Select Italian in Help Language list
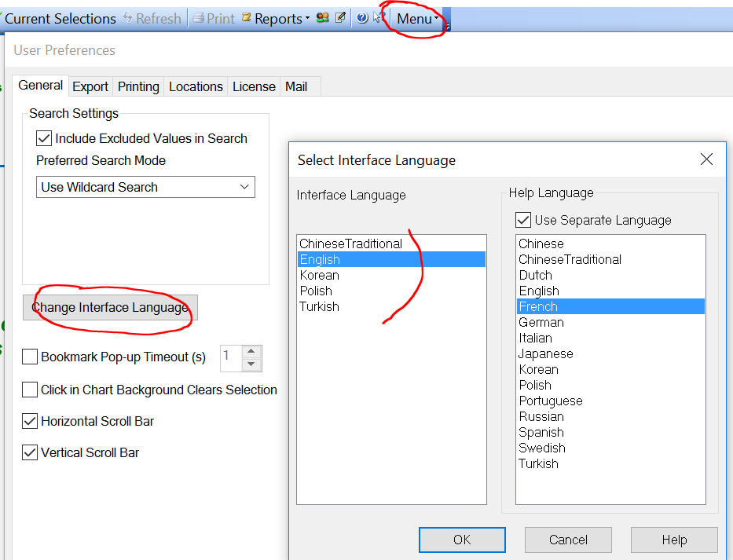This screenshot has height=560, width=733. click(x=610, y=338)
